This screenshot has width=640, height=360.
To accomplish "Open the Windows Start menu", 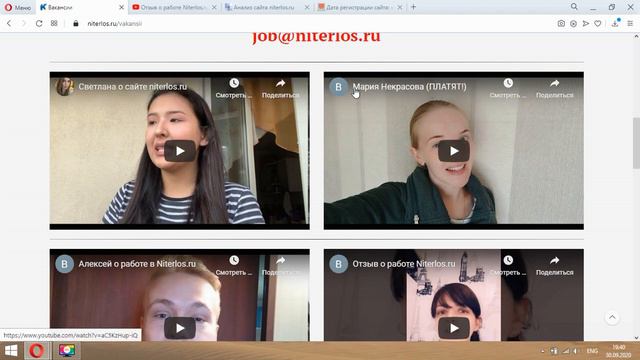I will click(11, 351).
